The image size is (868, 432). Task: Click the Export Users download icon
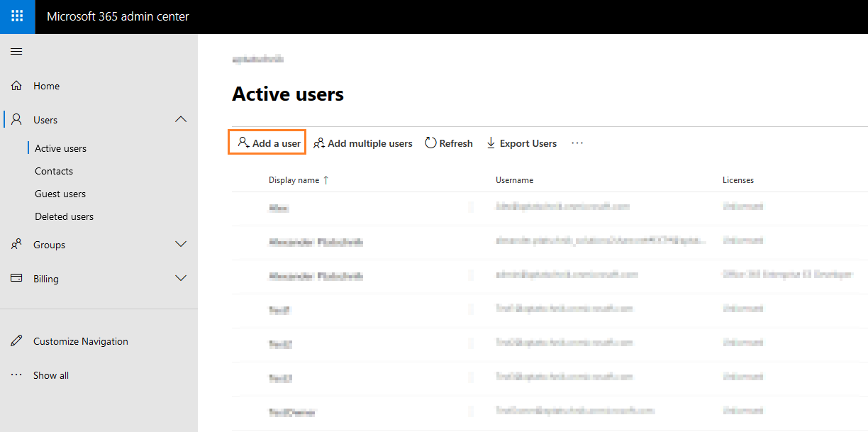click(491, 143)
